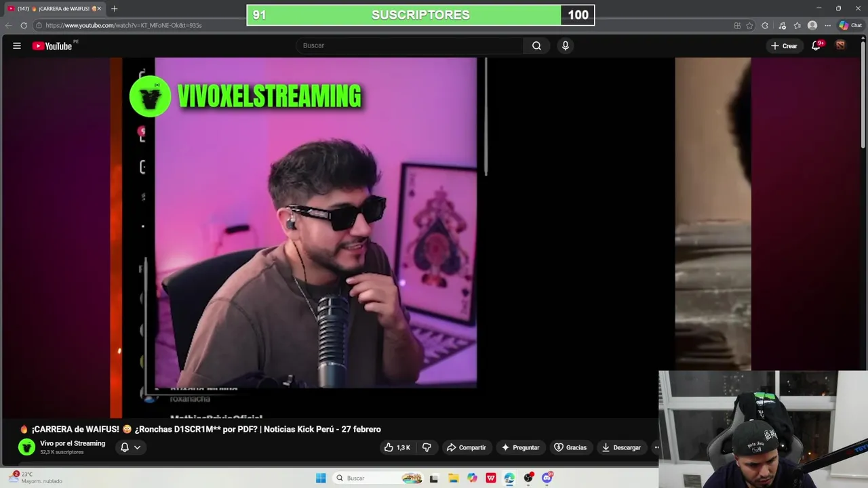
Task: Click the Descargar download button
Action: [x=621, y=447]
